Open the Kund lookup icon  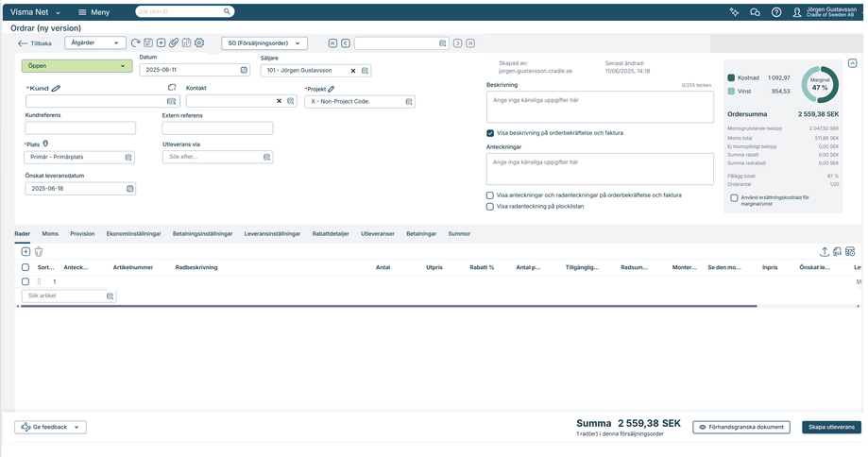click(172, 101)
